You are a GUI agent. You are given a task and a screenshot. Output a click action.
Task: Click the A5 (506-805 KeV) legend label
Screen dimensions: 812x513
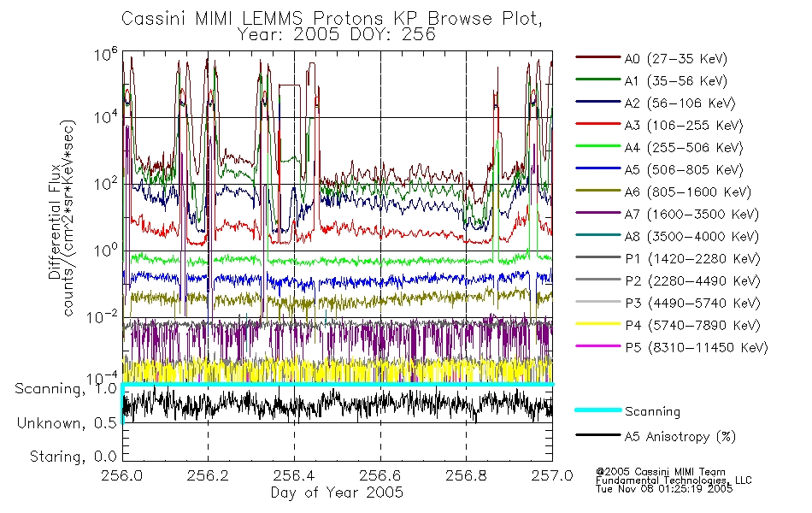point(684,170)
